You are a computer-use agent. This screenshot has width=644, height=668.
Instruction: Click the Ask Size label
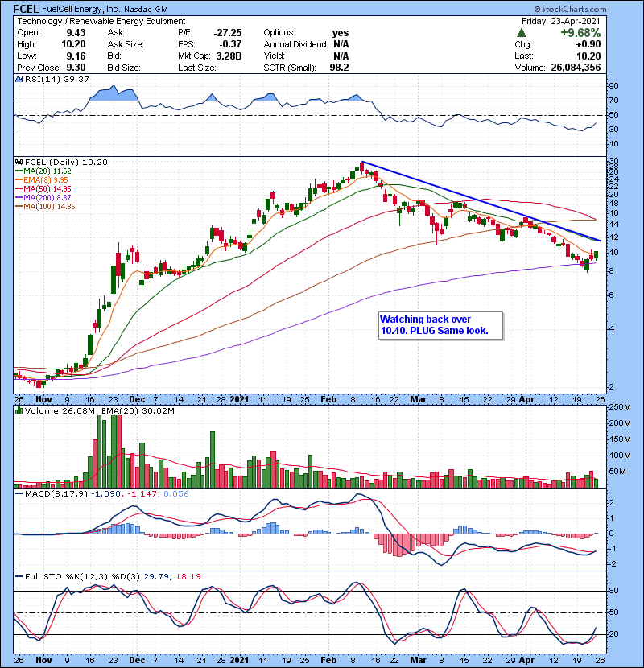126,44
